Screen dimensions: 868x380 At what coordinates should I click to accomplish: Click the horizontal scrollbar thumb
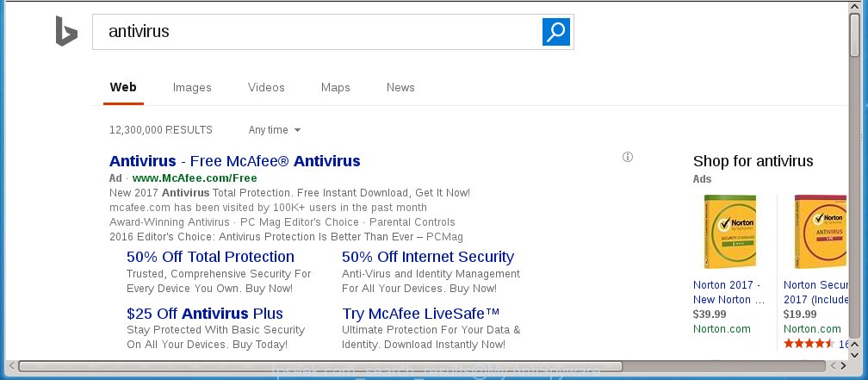pyautogui.click(x=320, y=366)
